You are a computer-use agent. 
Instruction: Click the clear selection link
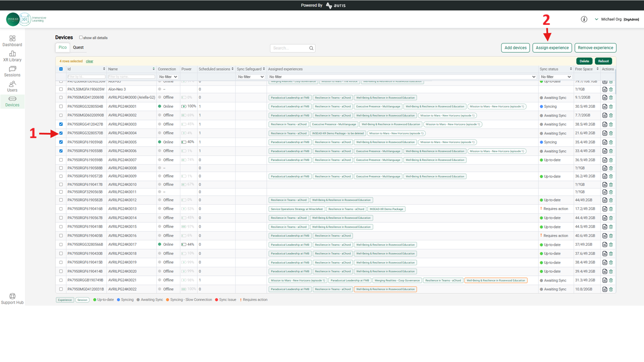tap(89, 61)
